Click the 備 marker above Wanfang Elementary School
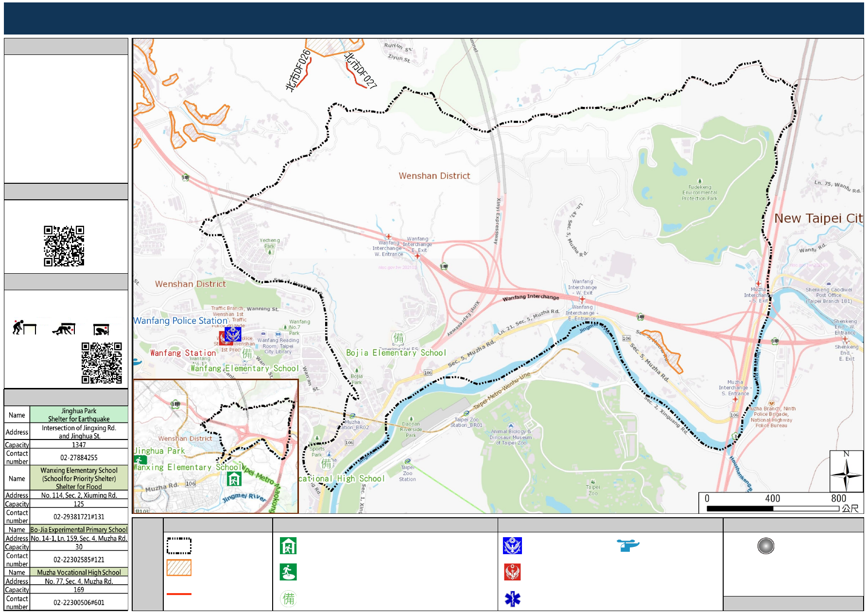 247,353
